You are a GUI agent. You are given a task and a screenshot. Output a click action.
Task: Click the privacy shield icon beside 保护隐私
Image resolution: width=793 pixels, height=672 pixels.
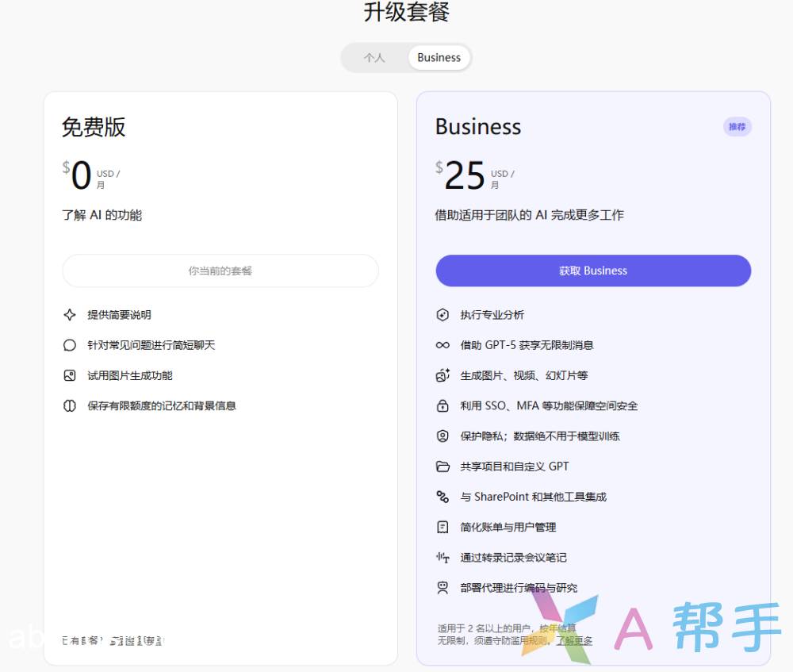[442, 436]
